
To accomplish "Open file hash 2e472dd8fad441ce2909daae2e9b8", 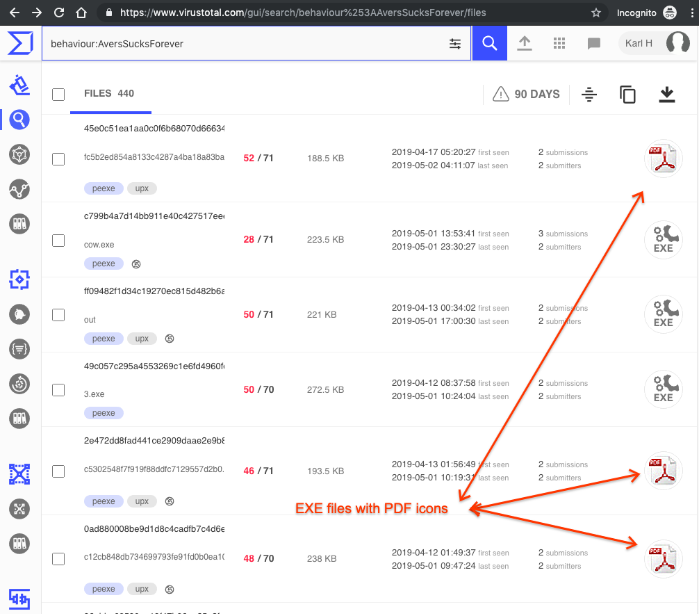I will click(x=154, y=441).
